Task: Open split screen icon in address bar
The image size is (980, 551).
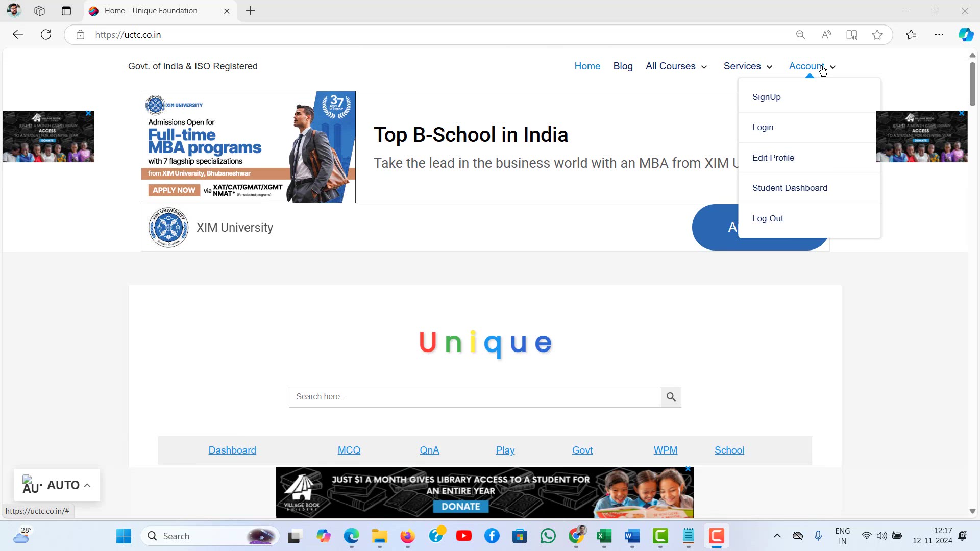Action: click(852, 35)
